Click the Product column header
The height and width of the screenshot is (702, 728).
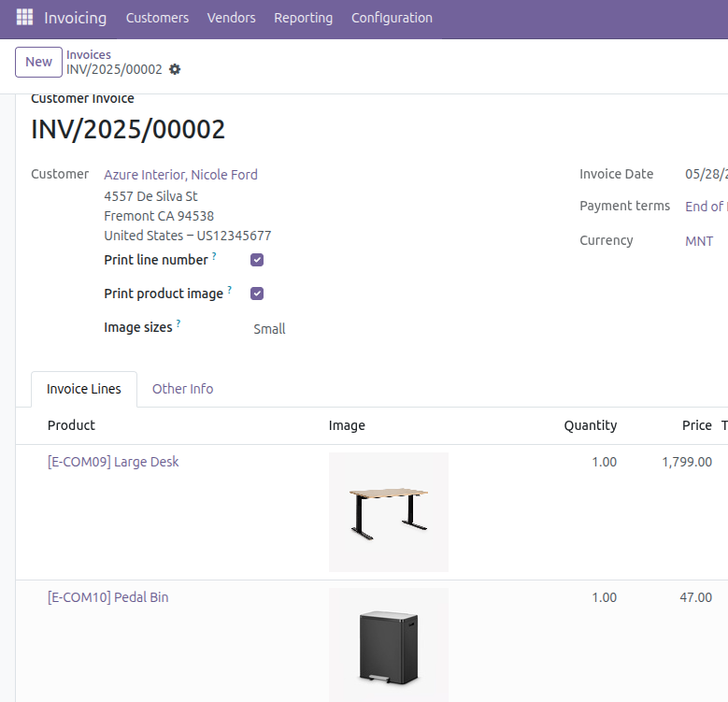point(71,425)
